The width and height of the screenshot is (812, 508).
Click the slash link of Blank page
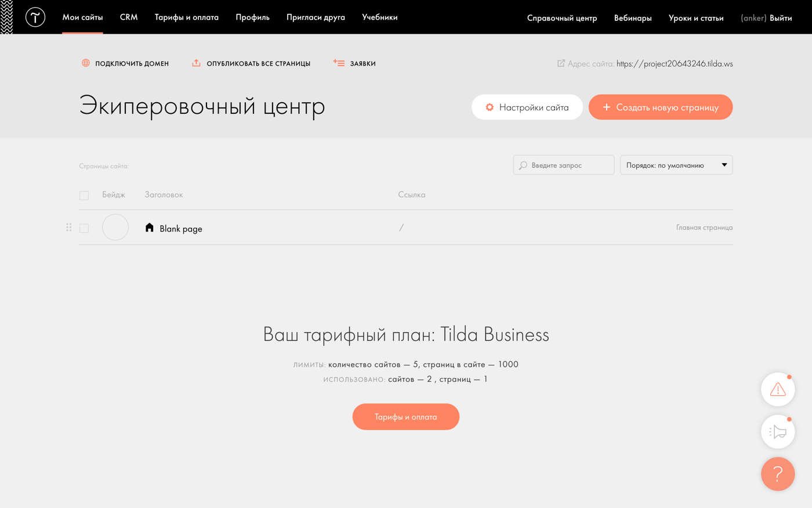401,228
